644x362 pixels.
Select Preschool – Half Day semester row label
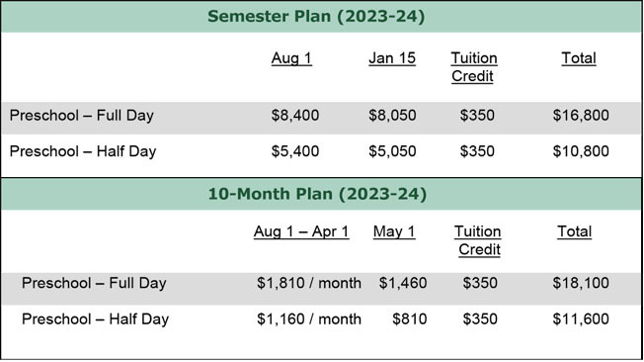(83, 151)
